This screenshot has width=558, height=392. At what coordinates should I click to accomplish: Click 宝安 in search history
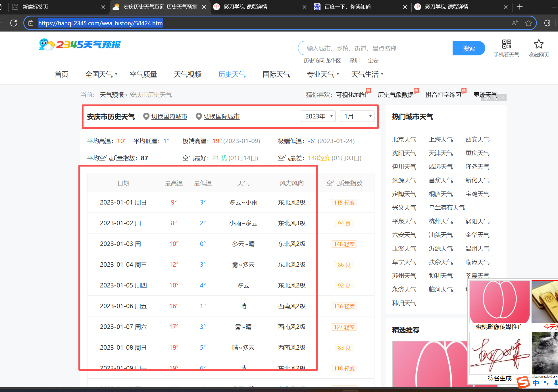[373, 61]
